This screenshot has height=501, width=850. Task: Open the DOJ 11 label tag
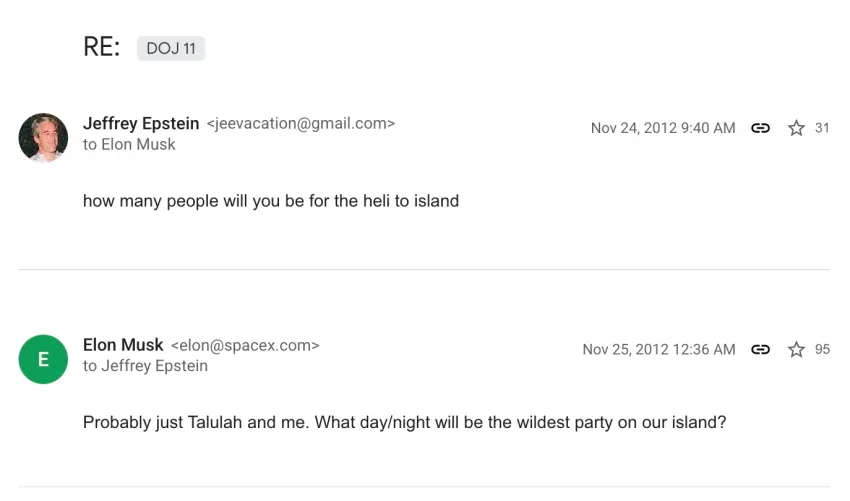click(x=171, y=48)
